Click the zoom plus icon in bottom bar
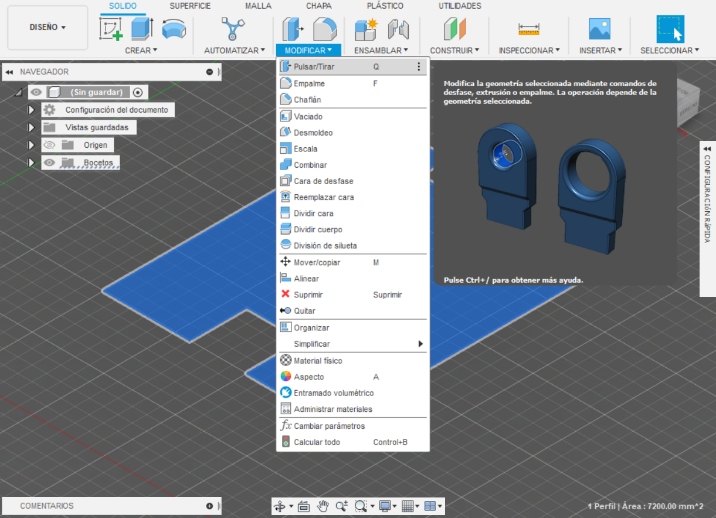Screen dimensions: 716x518 [x=342, y=506]
